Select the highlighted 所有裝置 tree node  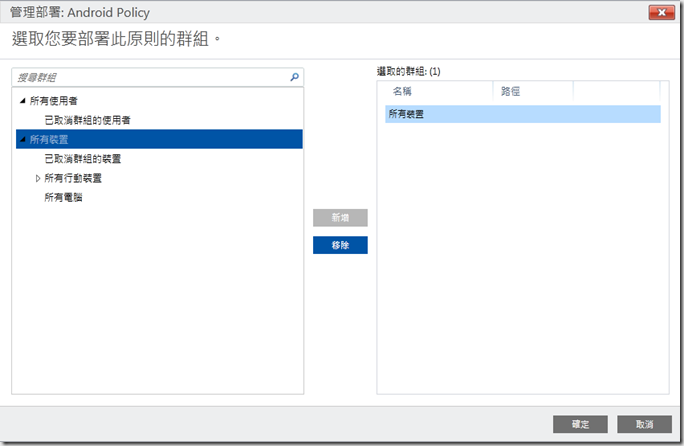click(x=56, y=140)
